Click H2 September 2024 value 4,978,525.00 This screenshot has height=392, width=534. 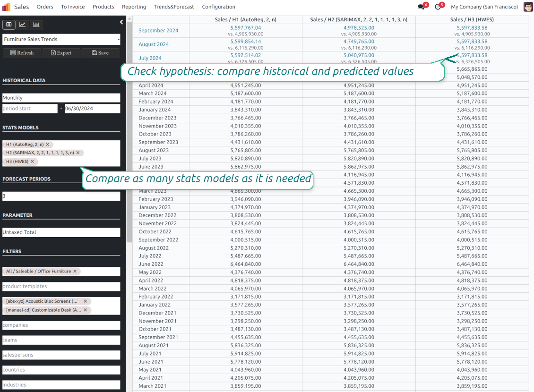[x=359, y=27]
